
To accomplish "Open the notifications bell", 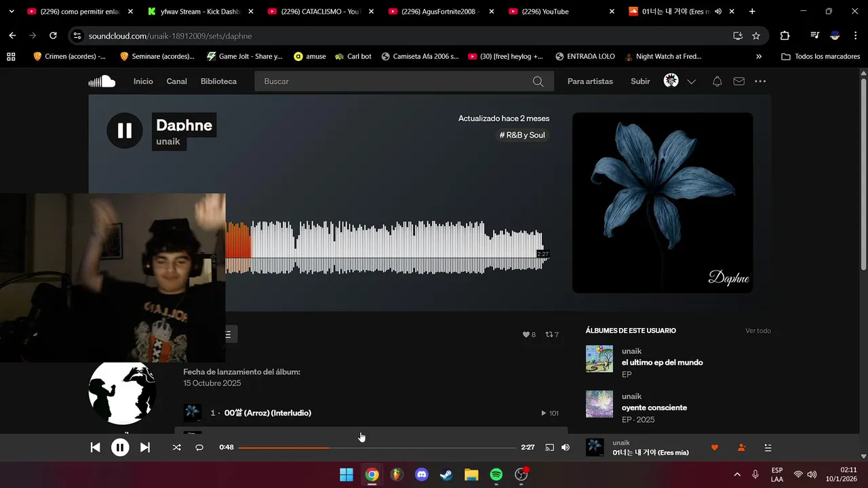I will [x=717, y=81].
